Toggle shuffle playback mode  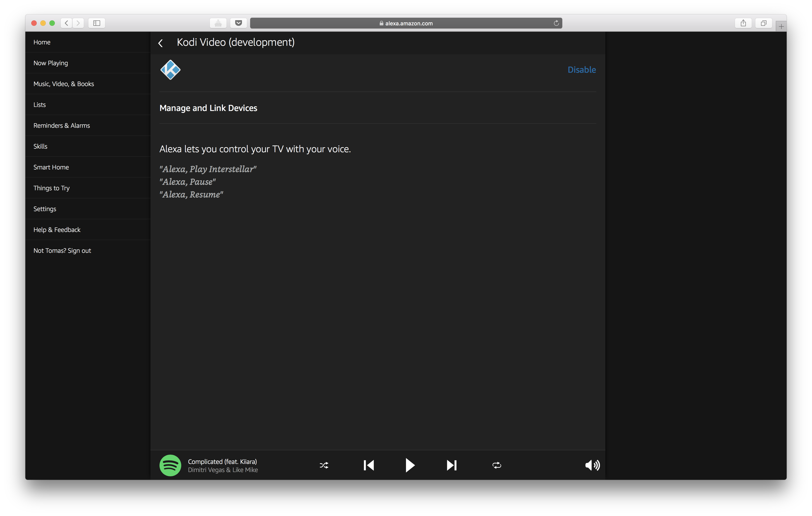tap(324, 465)
